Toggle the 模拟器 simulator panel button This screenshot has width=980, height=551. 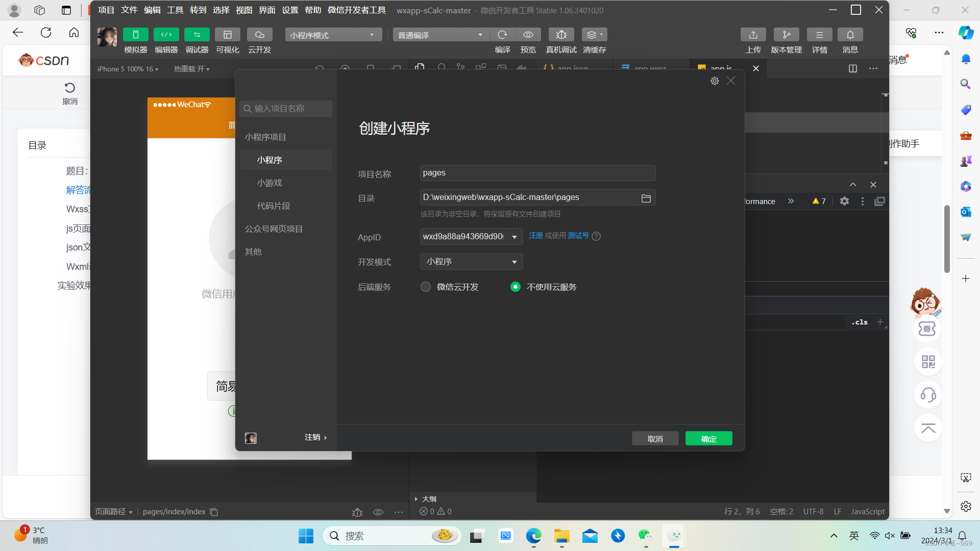135,35
